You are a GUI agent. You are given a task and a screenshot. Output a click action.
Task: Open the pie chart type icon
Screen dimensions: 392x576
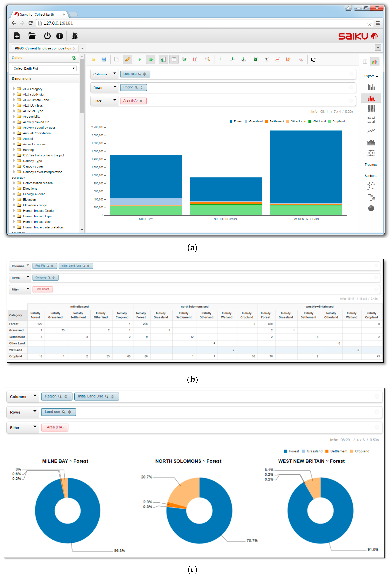click(371, 208)
